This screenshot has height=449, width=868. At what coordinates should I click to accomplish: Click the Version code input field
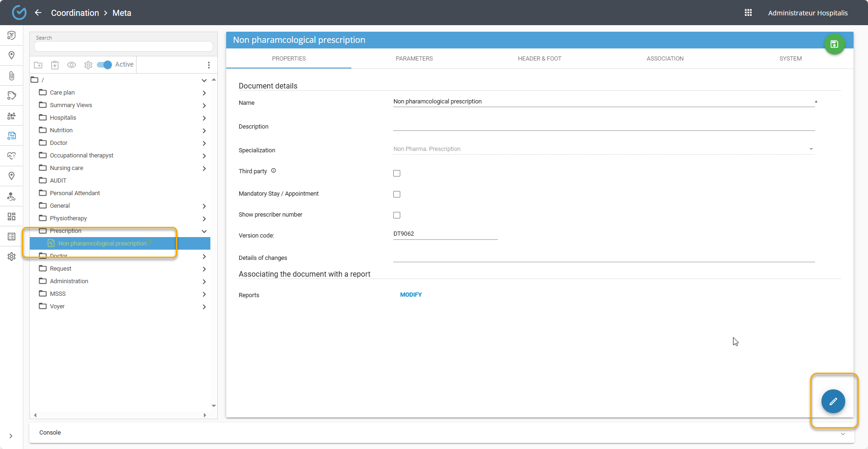445,234
